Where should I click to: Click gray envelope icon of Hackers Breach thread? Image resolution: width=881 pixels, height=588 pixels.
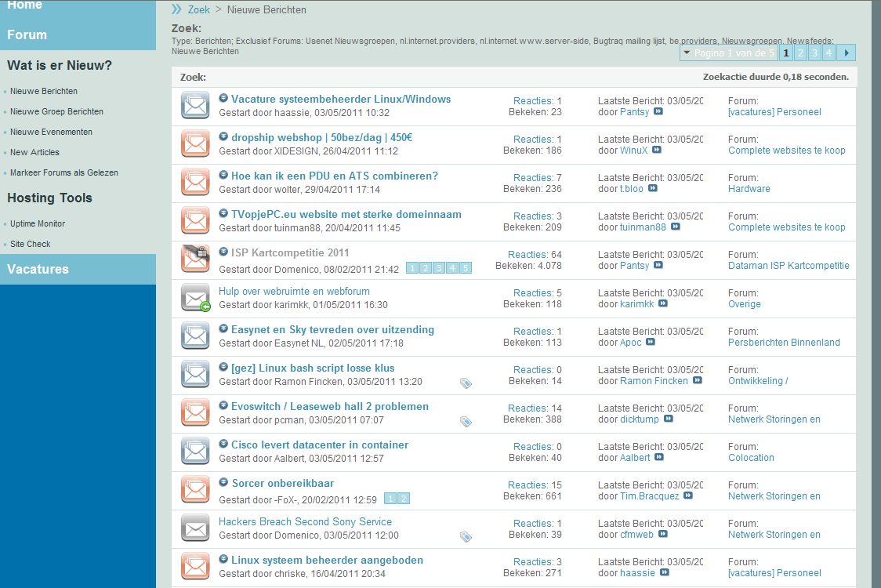click(x=195, y=528)
